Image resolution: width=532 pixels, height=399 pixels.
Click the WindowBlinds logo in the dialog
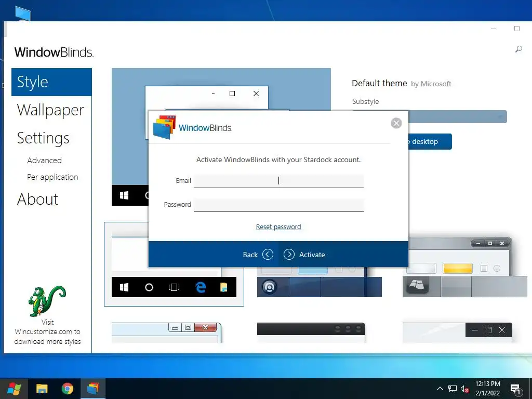pyautogui.click(x=192, y=127)
